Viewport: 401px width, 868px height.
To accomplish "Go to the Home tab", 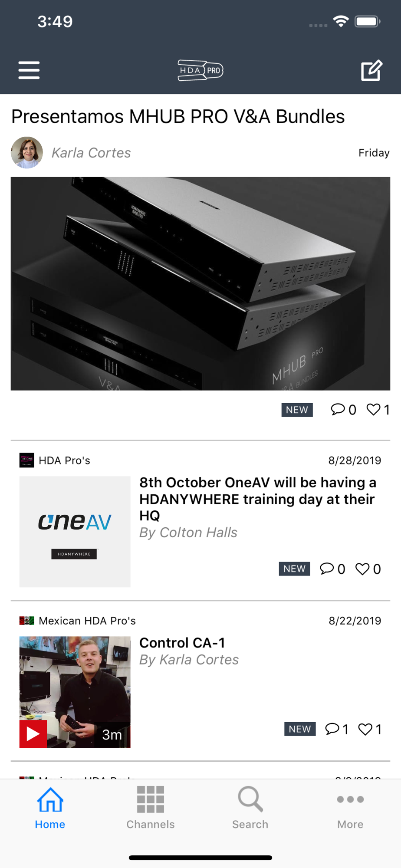I will (x=50, y=807).
